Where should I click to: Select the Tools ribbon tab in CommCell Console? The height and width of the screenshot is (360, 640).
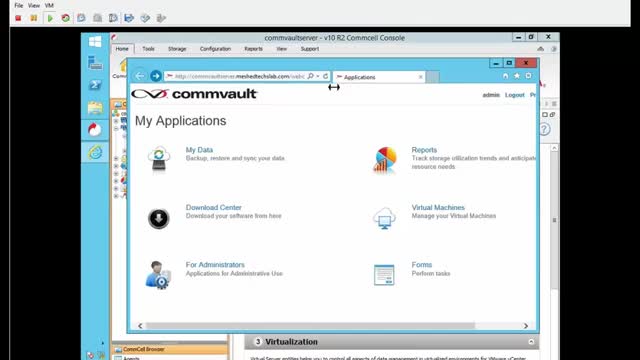pos(148,49)
